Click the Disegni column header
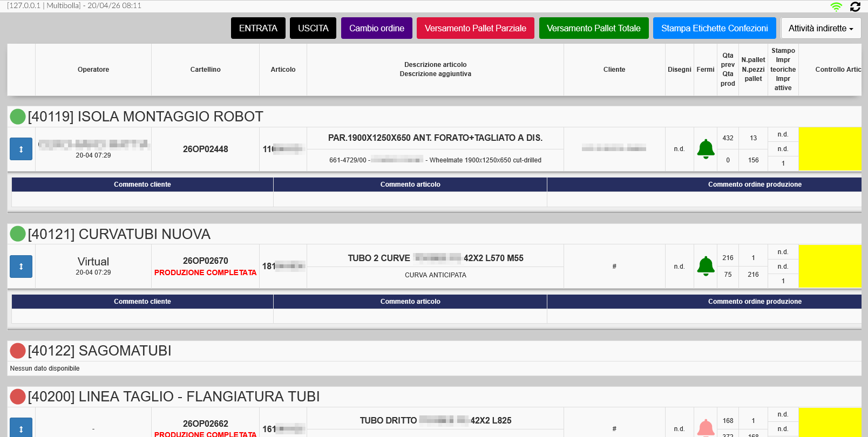868x437 pixels. tap(680, 70)
